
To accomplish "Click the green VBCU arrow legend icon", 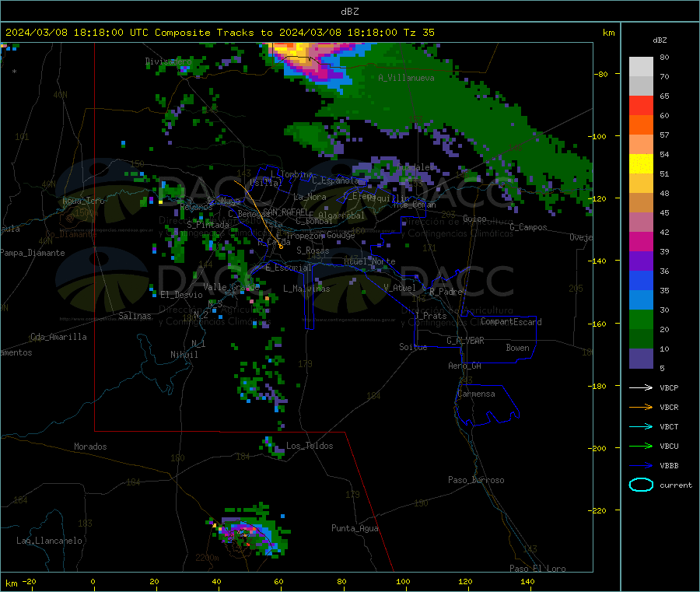I will coord(641,446).
